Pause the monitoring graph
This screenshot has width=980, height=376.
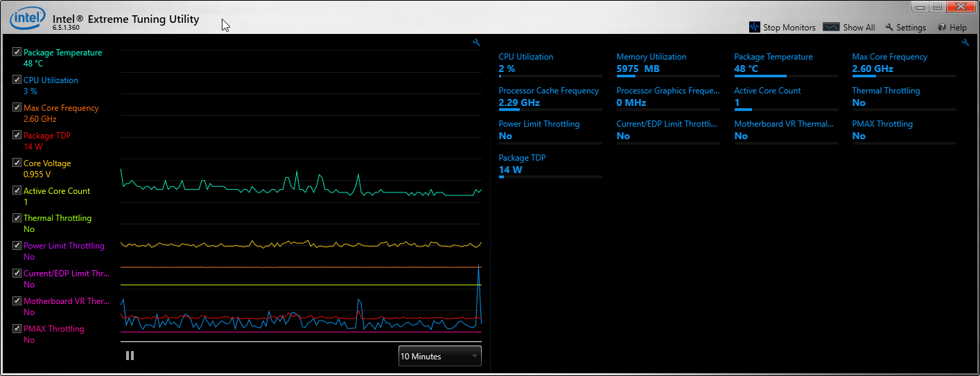coord(130,356)
